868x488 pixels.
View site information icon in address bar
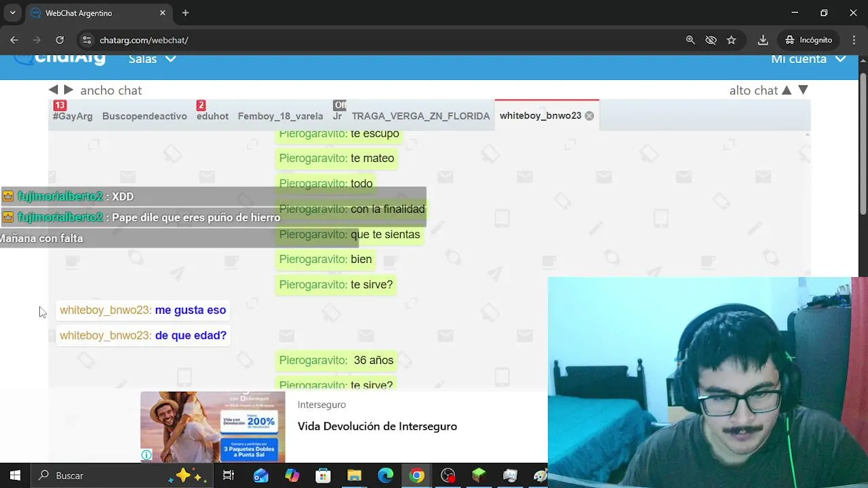(86, 40)
